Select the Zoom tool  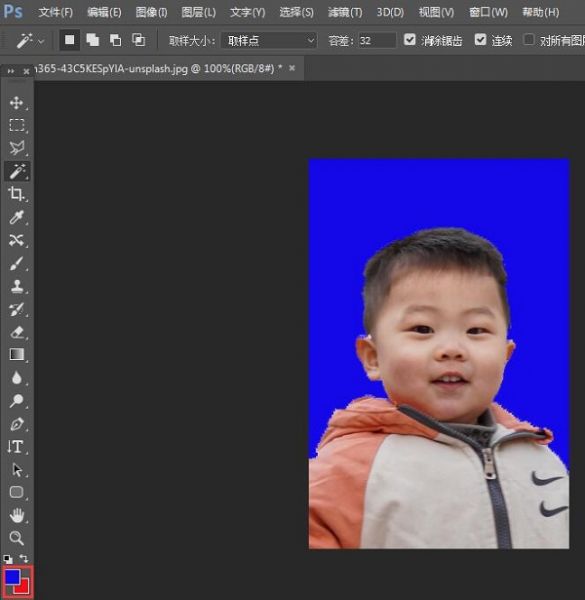[x=16, y=538]
